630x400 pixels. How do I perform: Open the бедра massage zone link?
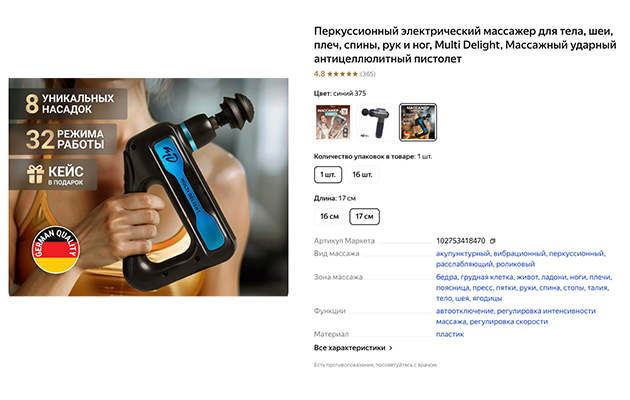(446, 277)
